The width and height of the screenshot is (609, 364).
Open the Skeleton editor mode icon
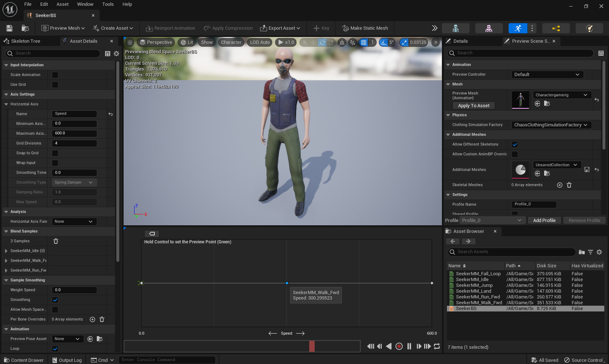point(456,28)
